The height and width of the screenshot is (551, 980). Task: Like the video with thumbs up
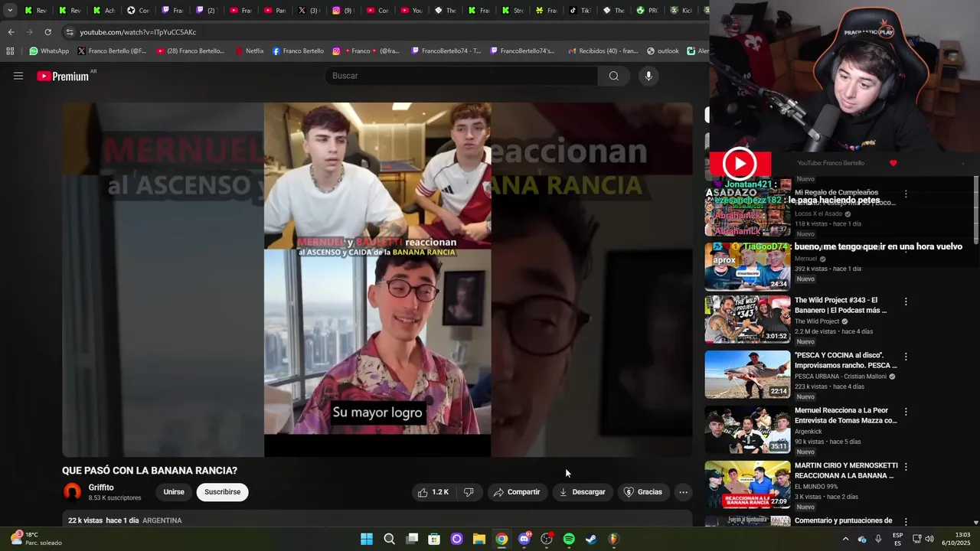pos(433,492)
